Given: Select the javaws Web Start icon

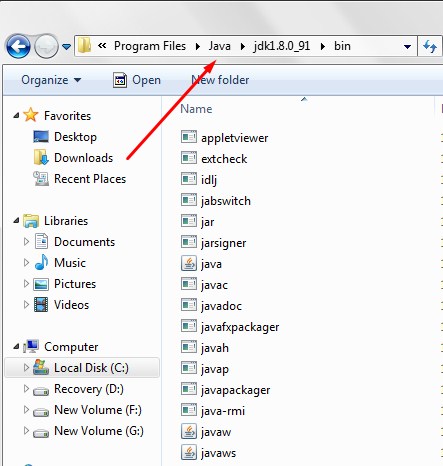Looking at the screenshot, I should [x=189, y=452].
